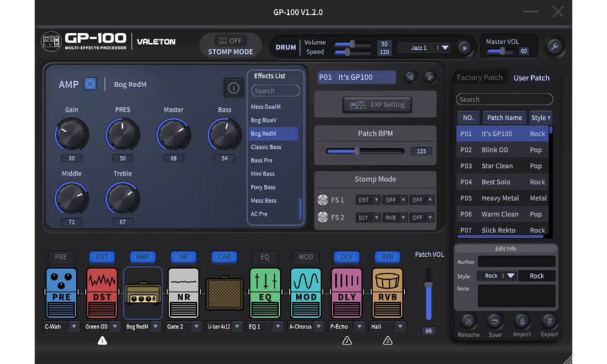The width and height of the screenshot is (607, 364).
Task: Expand the Gate 2 effect dropdown
Action: (184, 327)
